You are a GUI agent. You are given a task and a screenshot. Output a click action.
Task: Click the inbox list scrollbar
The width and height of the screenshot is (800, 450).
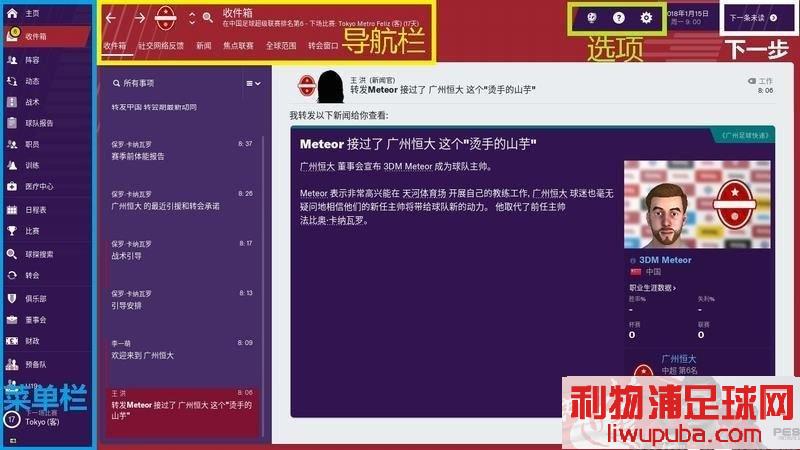click(263, 286)
